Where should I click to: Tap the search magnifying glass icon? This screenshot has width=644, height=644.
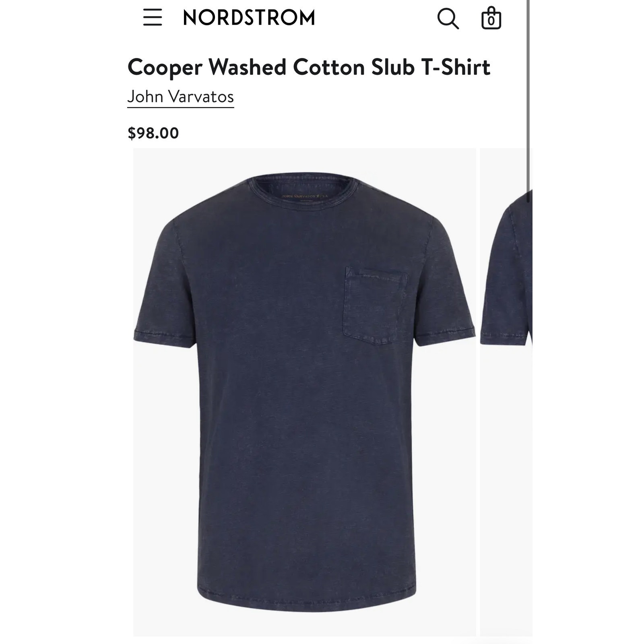[448, 19]
